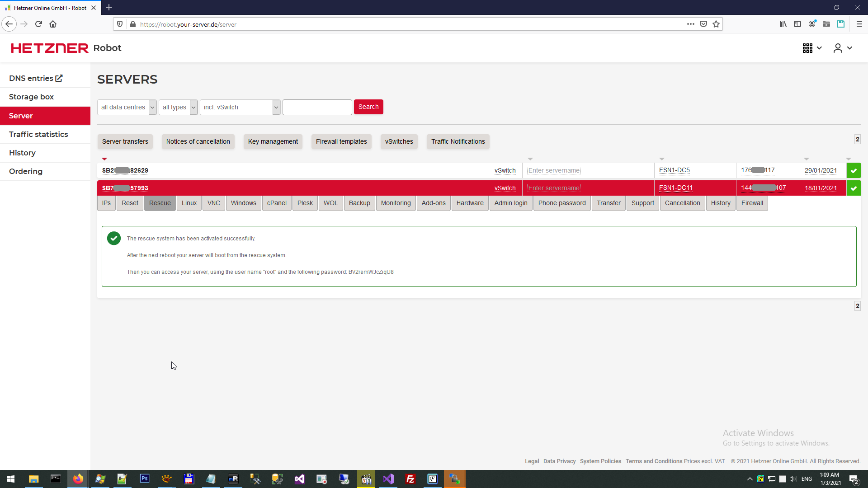This screenshot has width=868, height=488.
Task: Click the Firefox bookmark star icon
Action: [x=716, y=24]
